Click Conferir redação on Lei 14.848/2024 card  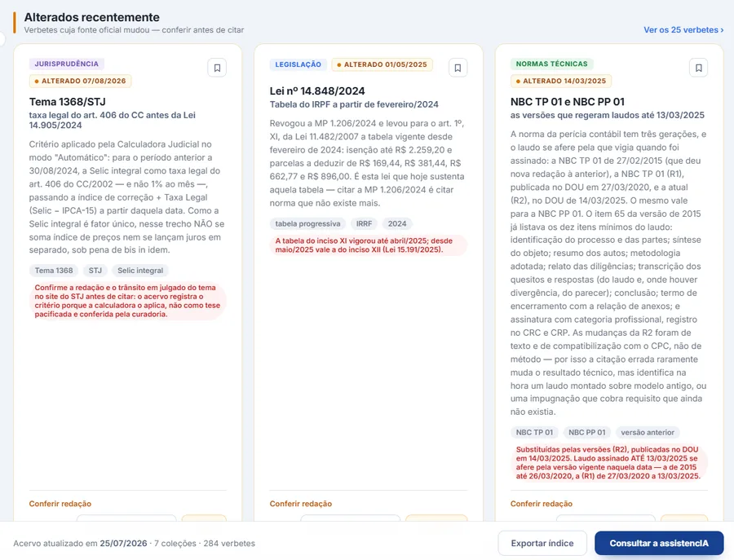tap(300, 504)
